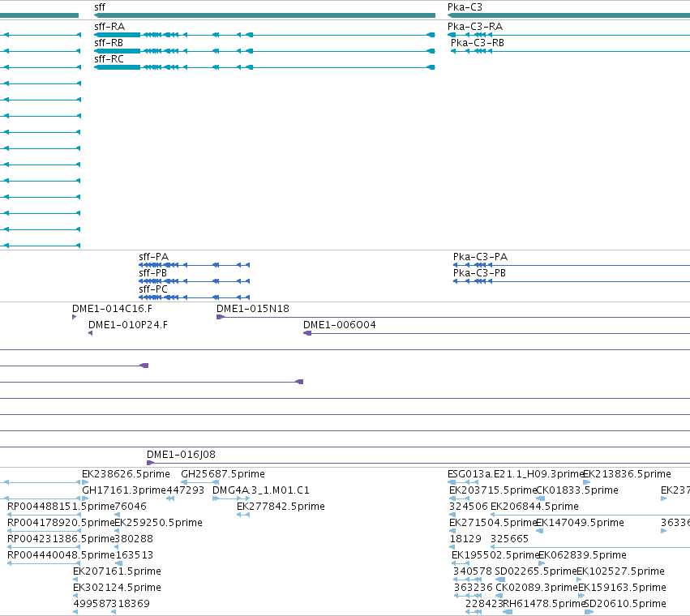
Task: Select the RP004231386.5prime EST label
Action: pos(61,539)
